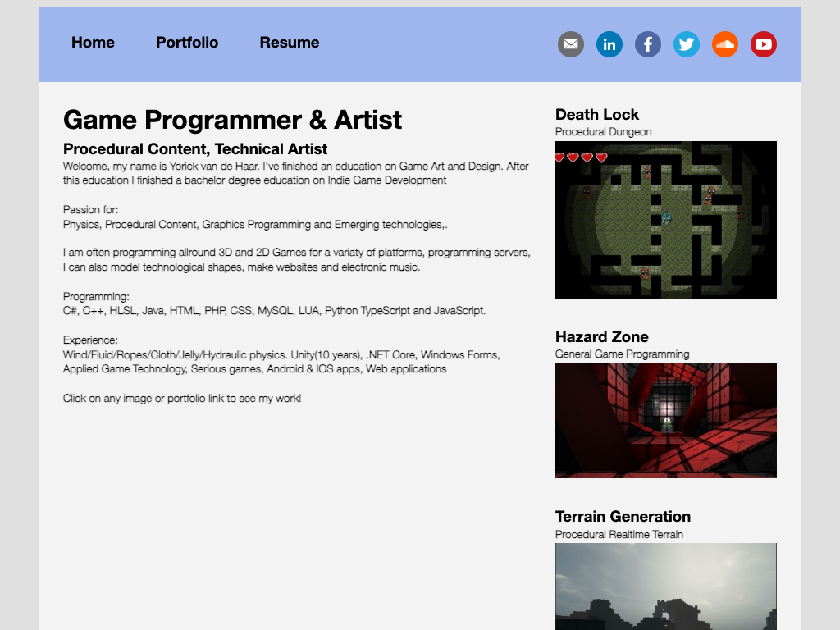This screenshot has width=840, height=630.
Task: Open the Death Lock dungeon maze thumbnail
Action: point(665,220)
